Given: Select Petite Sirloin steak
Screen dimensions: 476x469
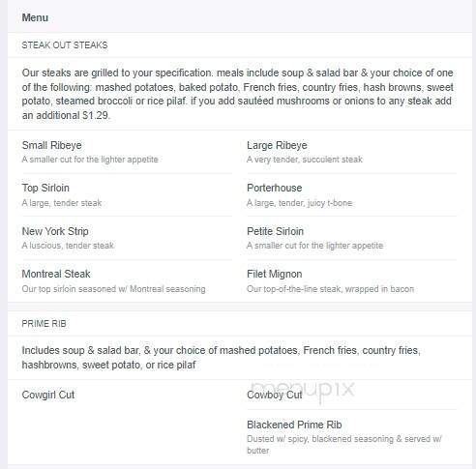Looking at the screenshot, I should (275, 231).
